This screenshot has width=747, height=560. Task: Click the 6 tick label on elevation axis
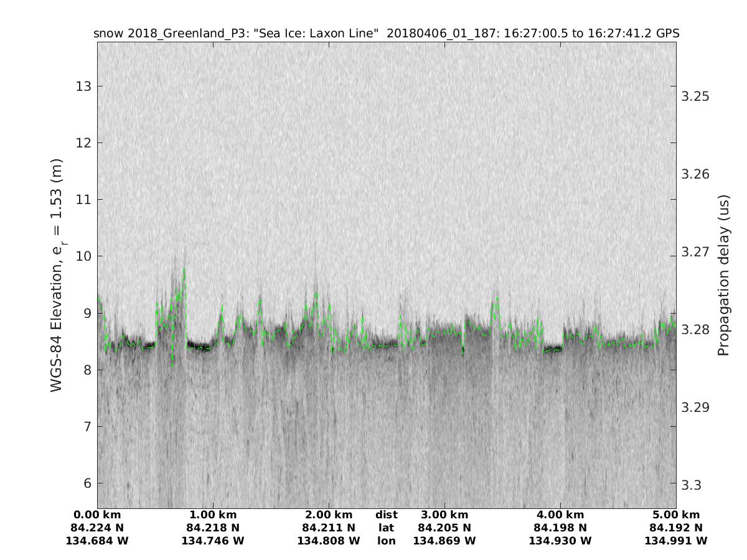click(x=87, y=483)
